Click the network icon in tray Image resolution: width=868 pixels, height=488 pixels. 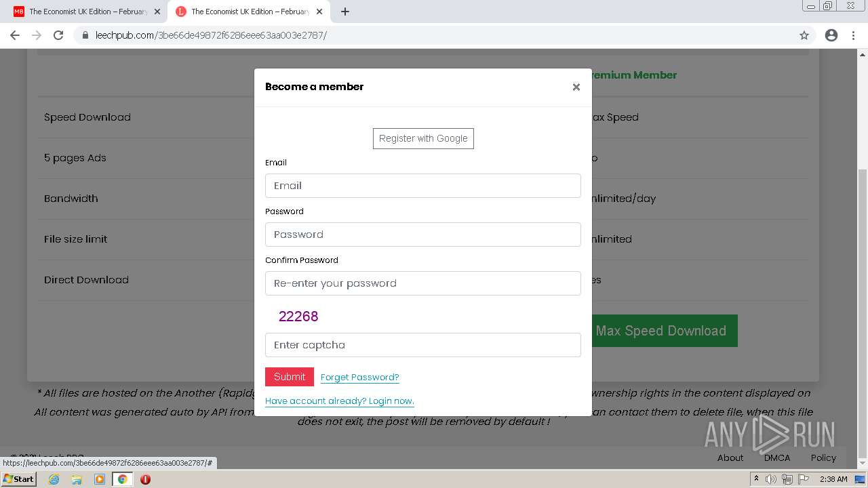tap(787, 479)
